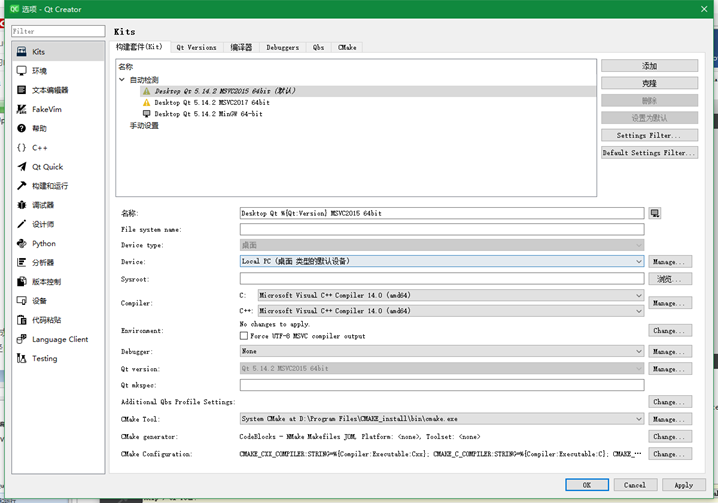The height and width of the screenshot is (503, 718).
Task: Open the 帮助 help settings category
Action: click(58, 128)
